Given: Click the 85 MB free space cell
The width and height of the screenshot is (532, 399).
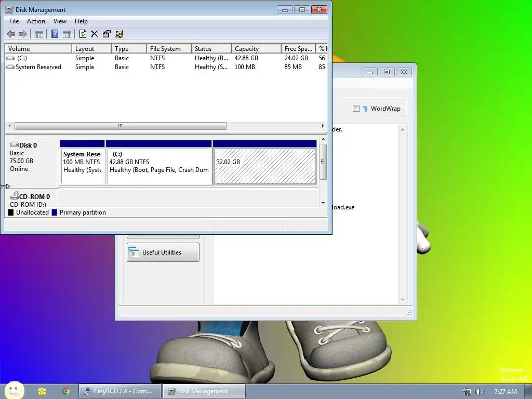Looking at the screenshot, I should pos(293,67).
